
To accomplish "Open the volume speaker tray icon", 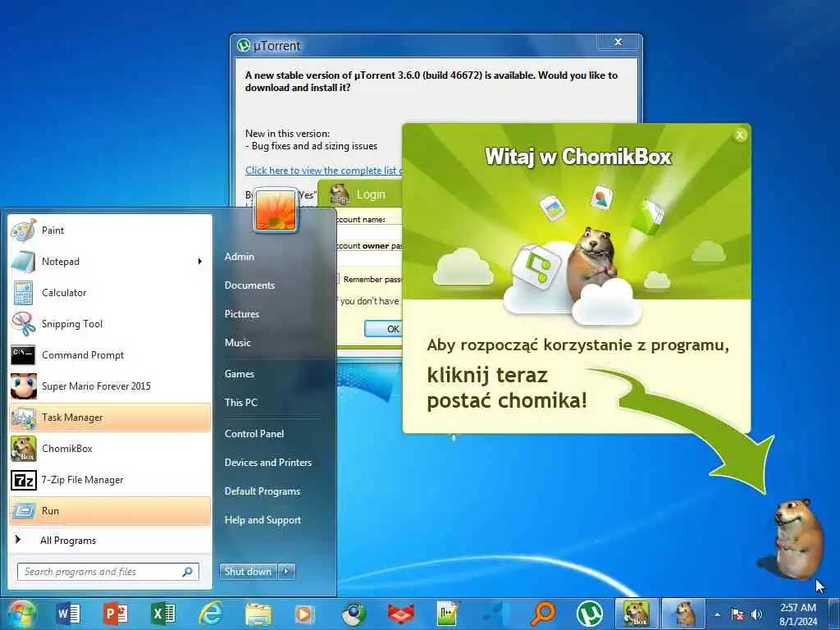I will tap(757, 614).
